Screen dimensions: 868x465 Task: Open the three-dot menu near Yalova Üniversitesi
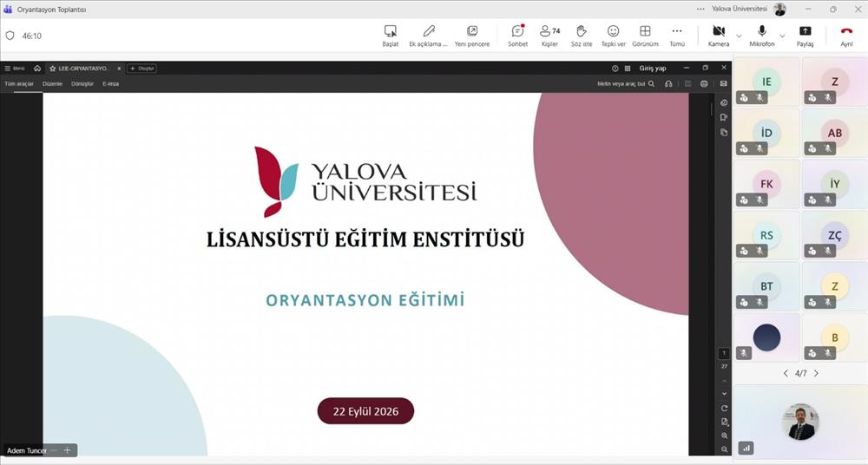click(x=700, y=9)
